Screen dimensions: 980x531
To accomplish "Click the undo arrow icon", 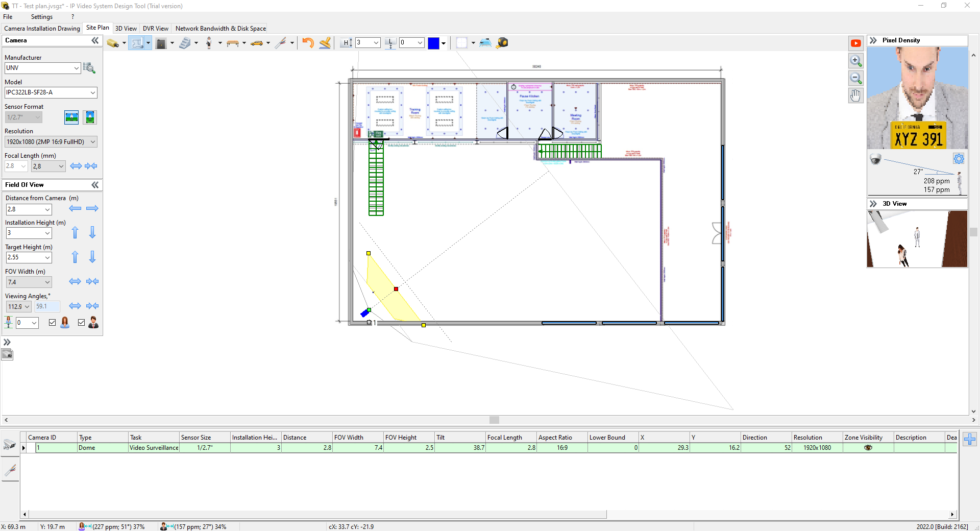I will 308,43.
